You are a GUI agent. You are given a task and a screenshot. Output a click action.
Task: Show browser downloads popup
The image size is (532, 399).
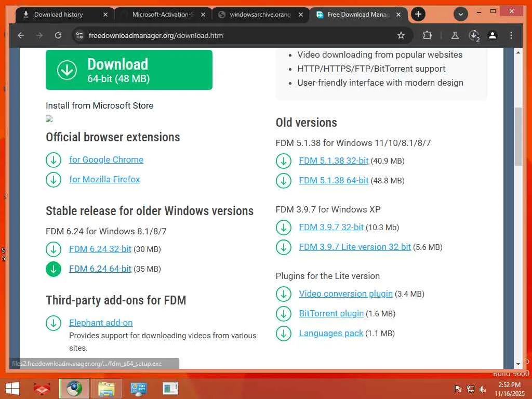tap(474, 35)
